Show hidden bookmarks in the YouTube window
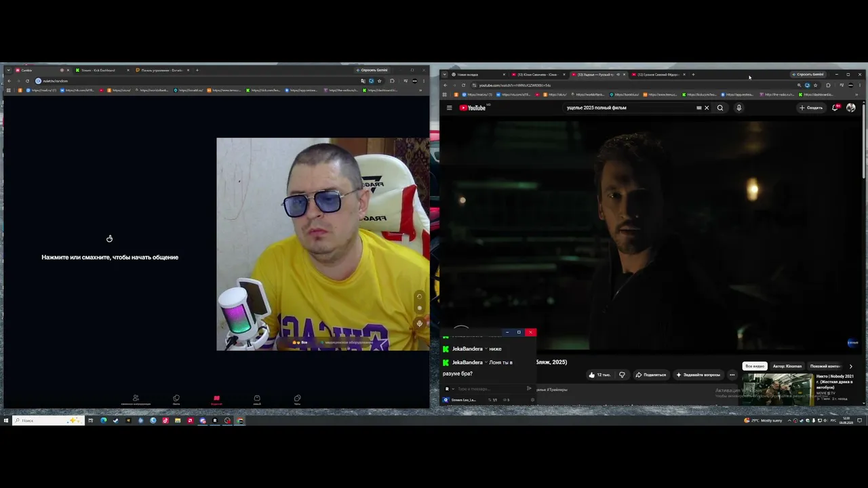 click(x=856, y=94)
